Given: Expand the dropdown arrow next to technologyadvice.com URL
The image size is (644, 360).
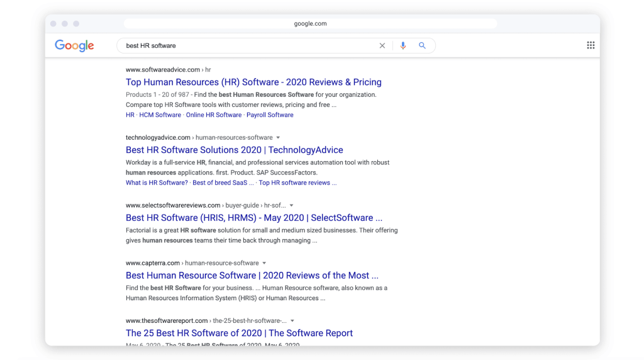Looking at the screenshot, I should 278,138.
